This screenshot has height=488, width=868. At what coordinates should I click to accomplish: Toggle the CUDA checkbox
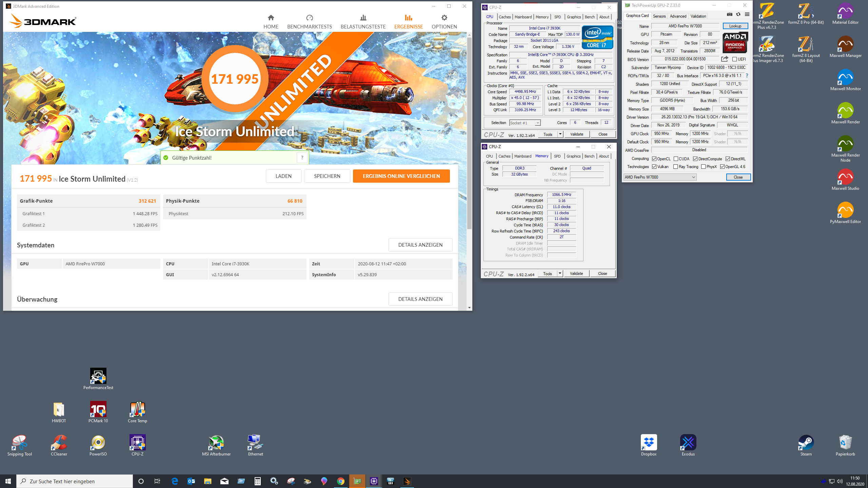tap(676, 159)
